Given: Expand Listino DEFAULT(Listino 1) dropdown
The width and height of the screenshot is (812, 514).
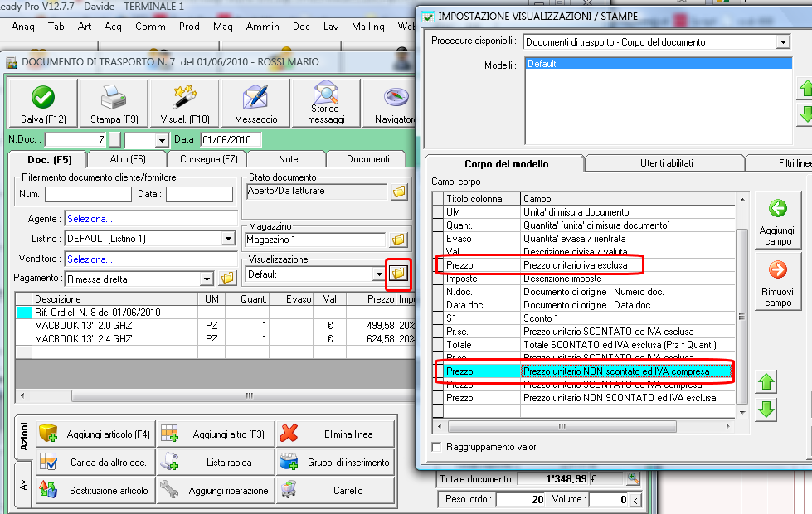Looking at the screenshot, I should [228, 239].
